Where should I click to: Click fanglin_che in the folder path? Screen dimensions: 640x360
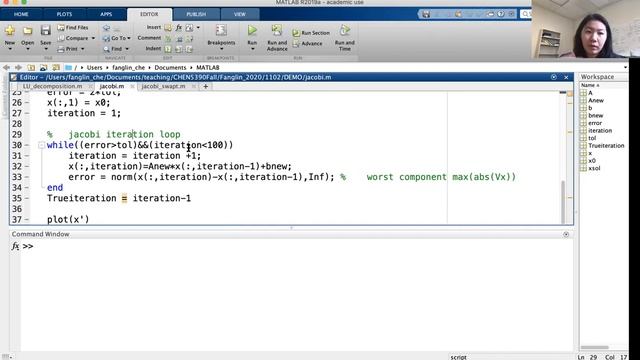coord(129,67)
